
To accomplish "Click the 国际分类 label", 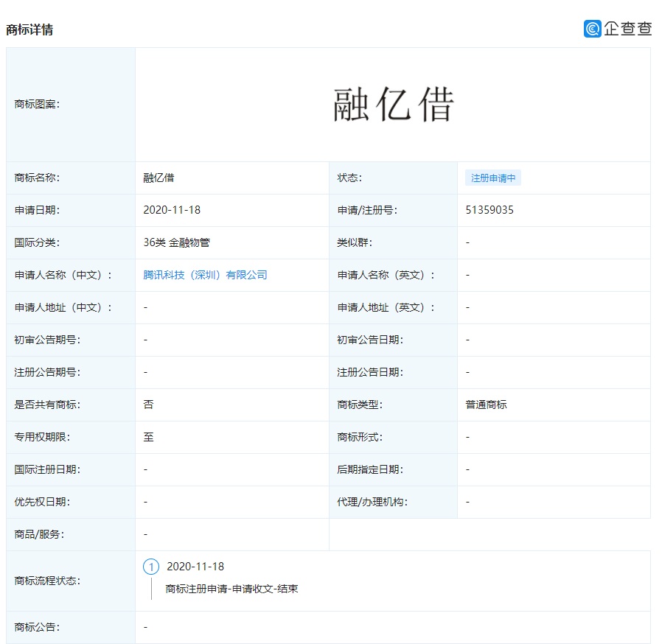I will (37, 242).
